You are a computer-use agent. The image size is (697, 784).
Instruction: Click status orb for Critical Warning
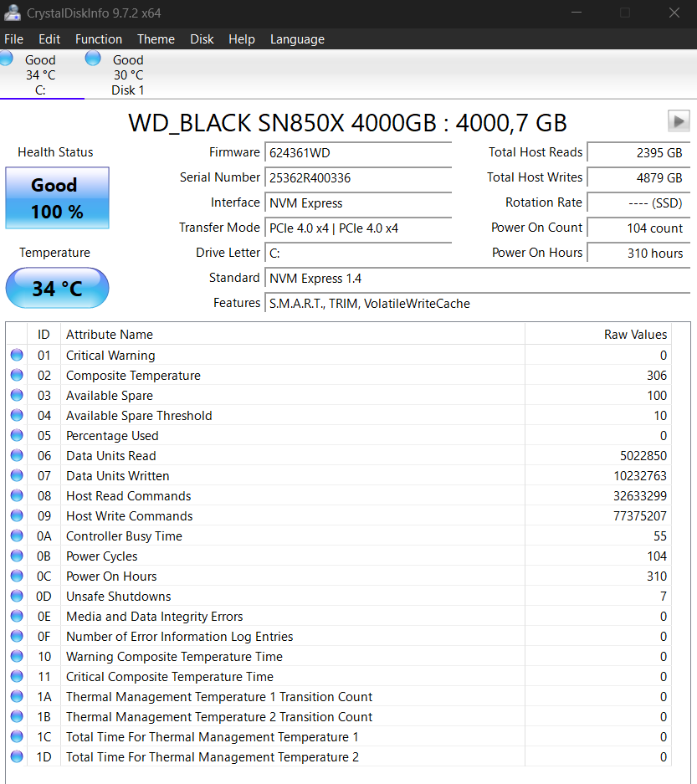coord(17,355)
